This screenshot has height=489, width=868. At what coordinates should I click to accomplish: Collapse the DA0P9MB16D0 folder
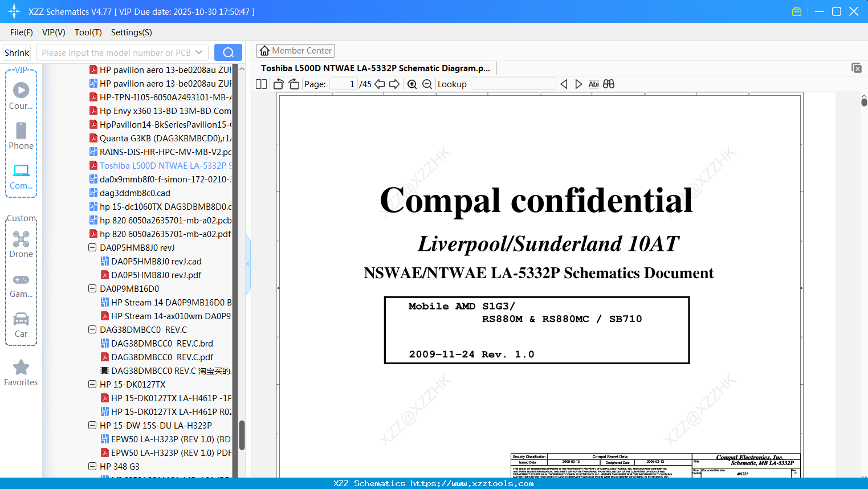[92, 289]
